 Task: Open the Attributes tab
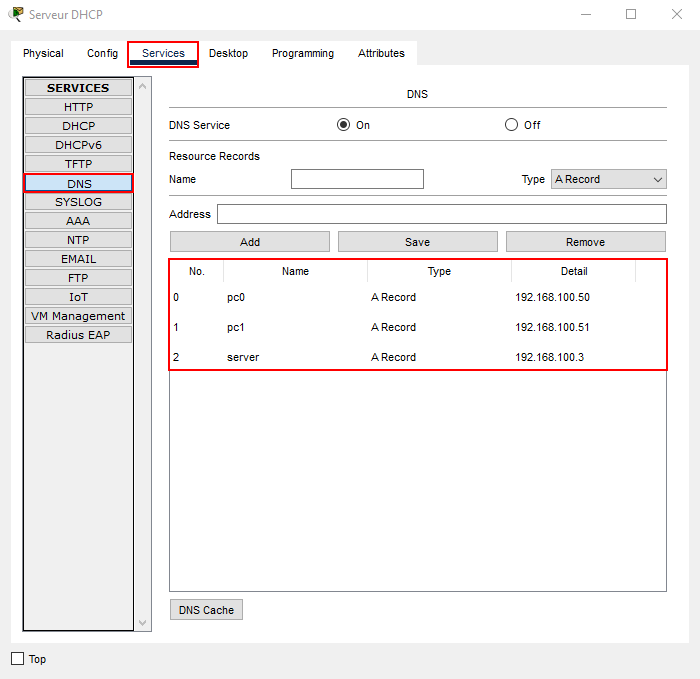click(381, 53)
